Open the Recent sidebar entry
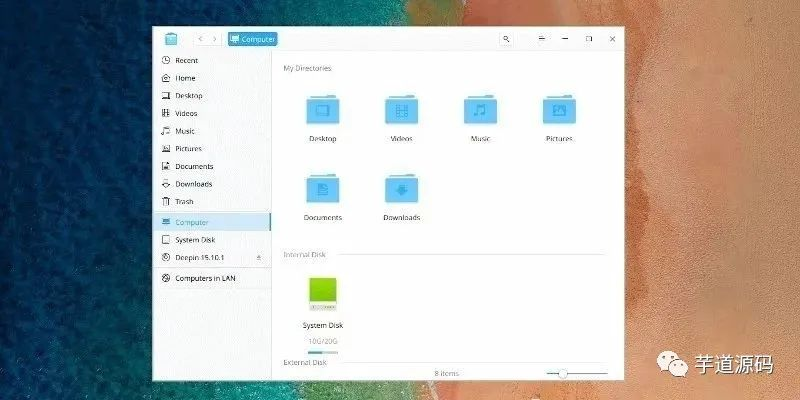Image resolution: width=800 pixels, height=400 pixels. click(x=212, y=60)
